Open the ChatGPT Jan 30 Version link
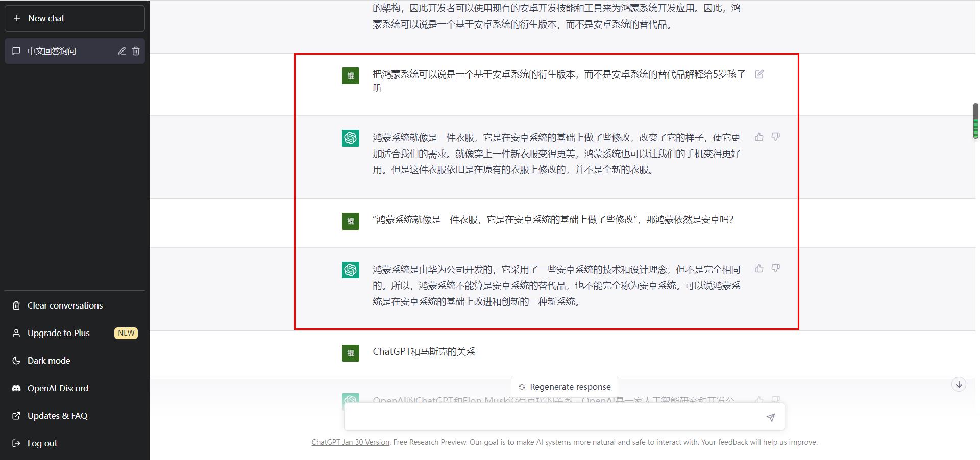 click(x=350, y=442)
